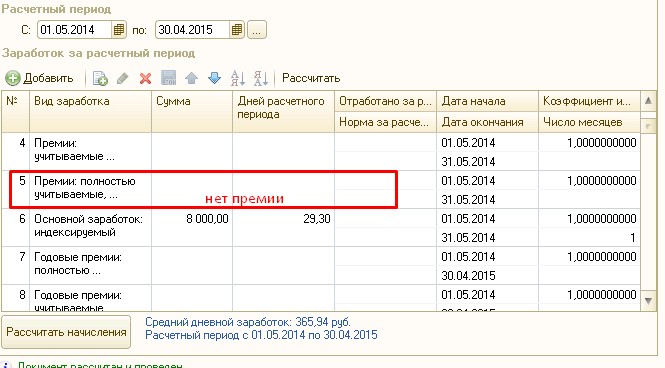This screenshot has height=368, width=665.
Task: Select row 8 Годовые премии: учитываемые
Action: pyautogui.click(x=321, y=298)
